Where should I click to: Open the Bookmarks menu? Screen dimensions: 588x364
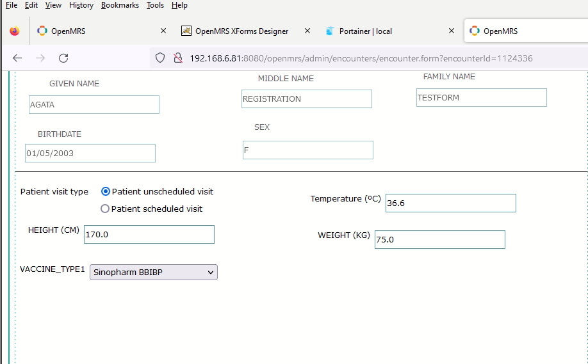click(120, 5)
